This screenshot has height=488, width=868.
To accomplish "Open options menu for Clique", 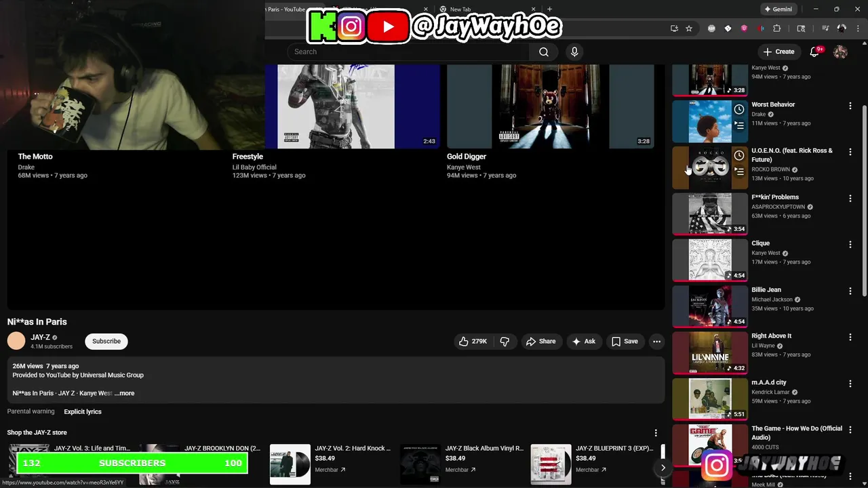I will [x=850, y=245].
